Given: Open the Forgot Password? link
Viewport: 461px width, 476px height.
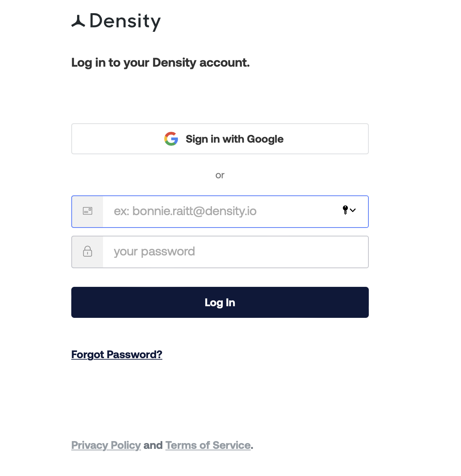Looking at the screenshot, I should pyautogui.click(x=117, y=355).
